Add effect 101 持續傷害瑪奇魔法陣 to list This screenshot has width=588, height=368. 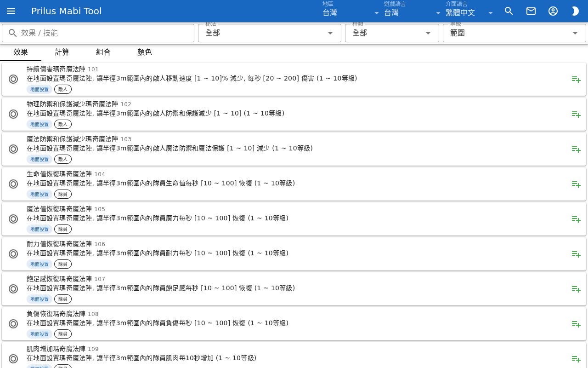[x=576, y=79]
